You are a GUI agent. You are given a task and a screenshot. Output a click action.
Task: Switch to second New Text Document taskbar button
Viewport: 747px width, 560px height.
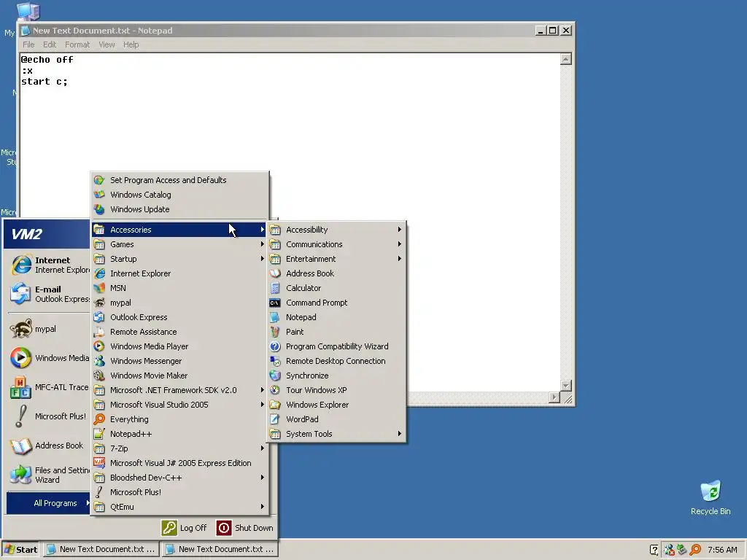[220, 550]
